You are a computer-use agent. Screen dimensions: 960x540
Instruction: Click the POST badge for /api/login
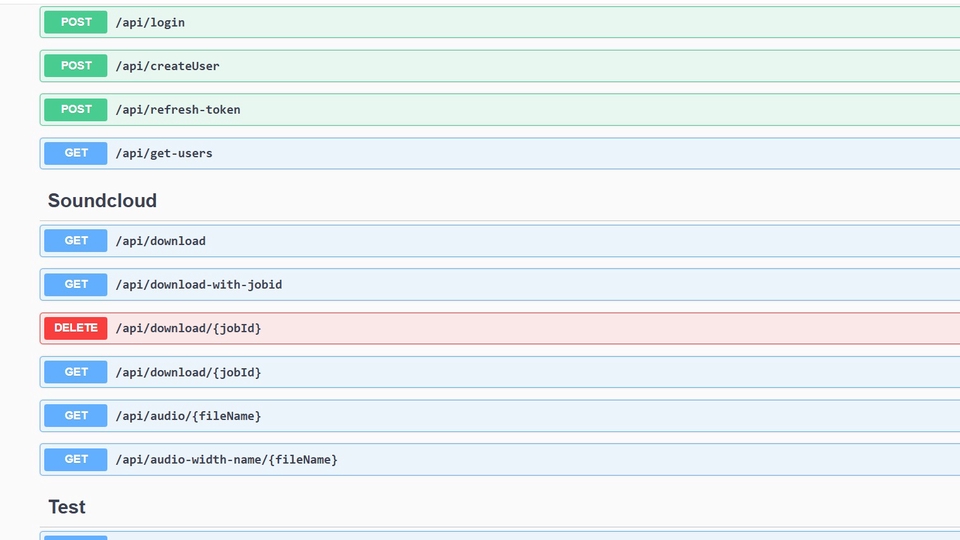pyautogui.click(x=75, y=22)
